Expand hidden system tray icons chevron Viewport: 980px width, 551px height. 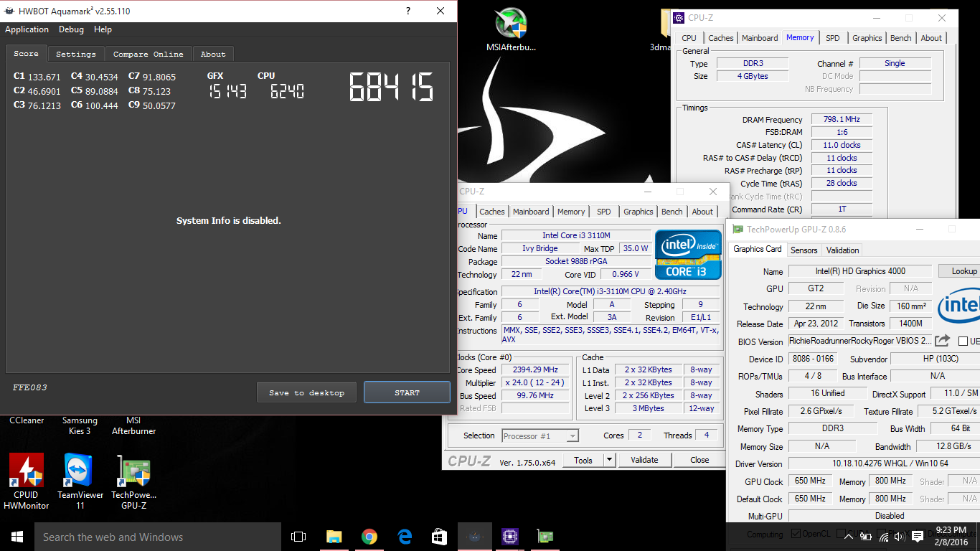pos(849,536)
